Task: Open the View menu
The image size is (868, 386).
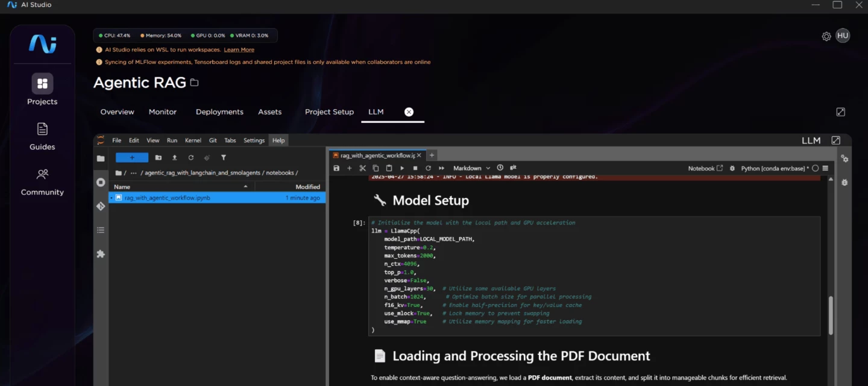Action: (153, 141)
